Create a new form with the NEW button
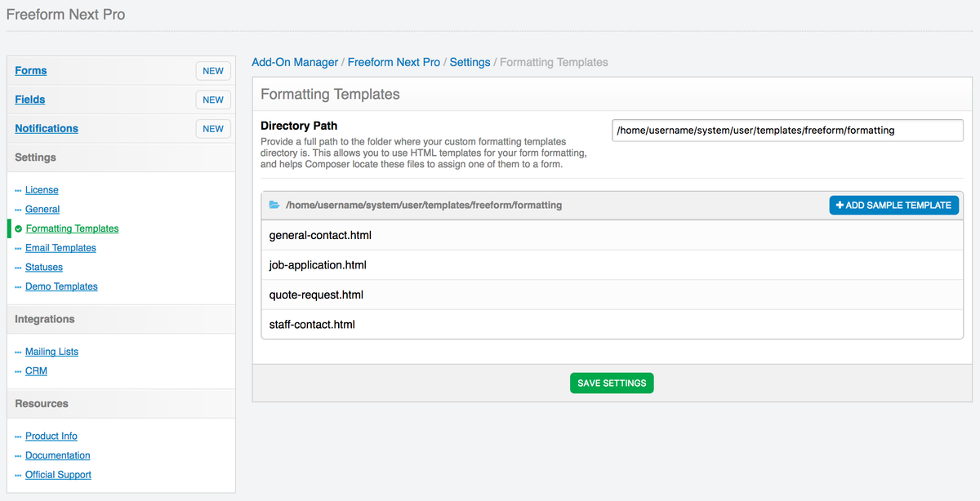 click(x=213, y=71)
